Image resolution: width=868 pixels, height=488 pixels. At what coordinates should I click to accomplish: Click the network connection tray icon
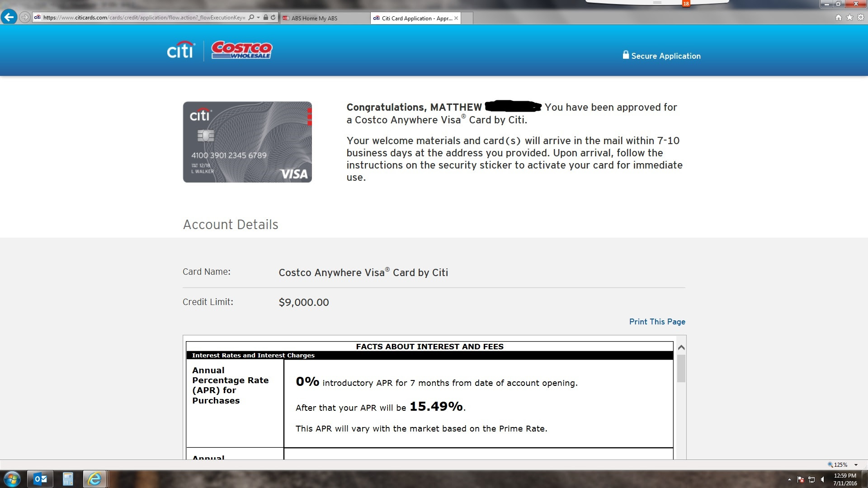811,479
